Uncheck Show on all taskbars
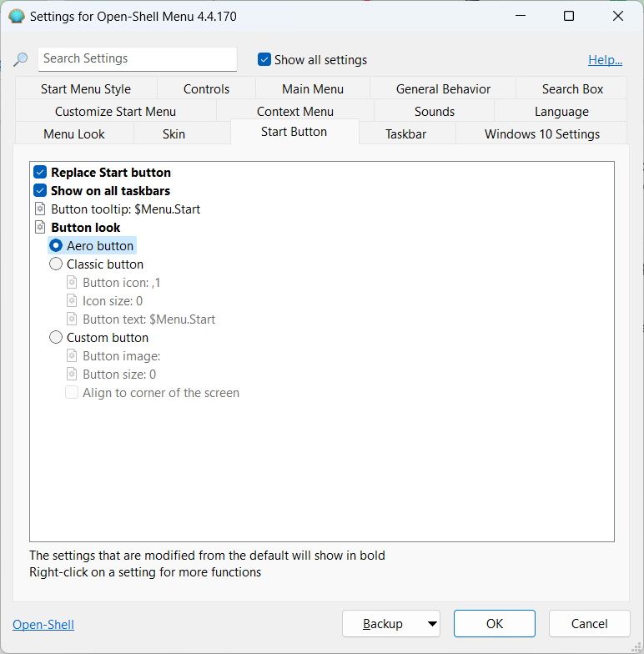Viewport: 644px width, 654px height. point(40,190)
